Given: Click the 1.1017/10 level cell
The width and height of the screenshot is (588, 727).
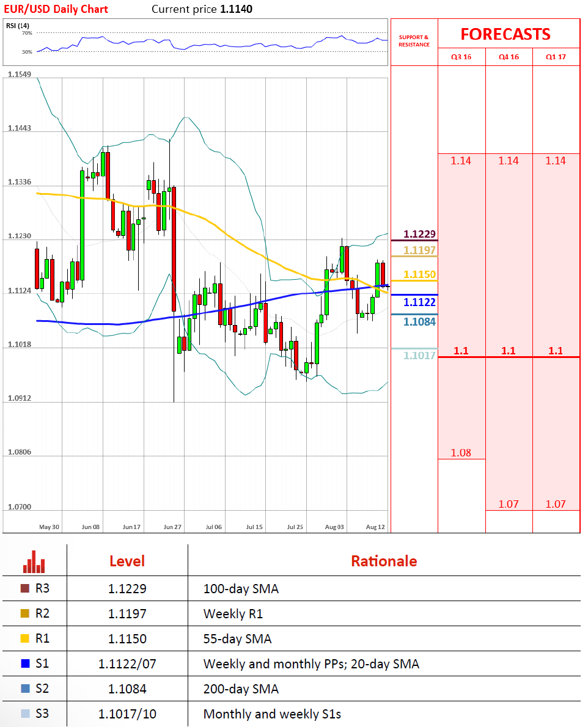Looking at the screenshot, I should click(x=127, y=714).
